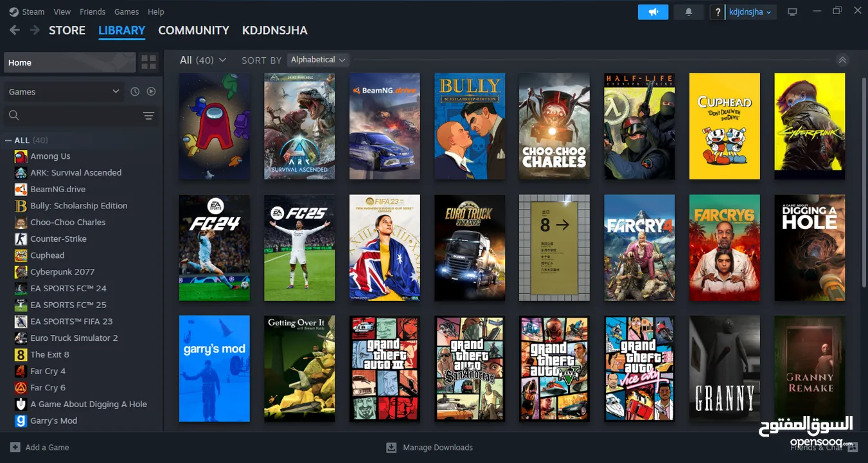Click the ready-to-play filter icon
Image resolution: width=868 pixels, height=463 pixels.
tap(151, 92)
